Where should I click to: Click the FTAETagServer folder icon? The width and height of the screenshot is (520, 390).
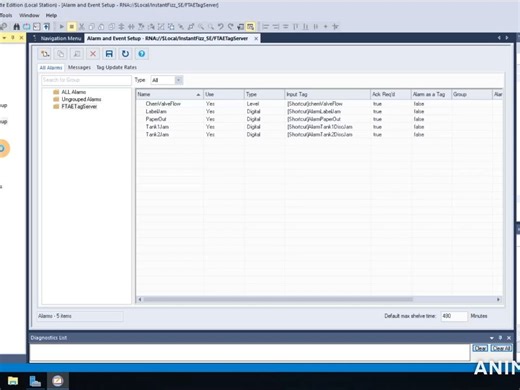coord(56,107)
